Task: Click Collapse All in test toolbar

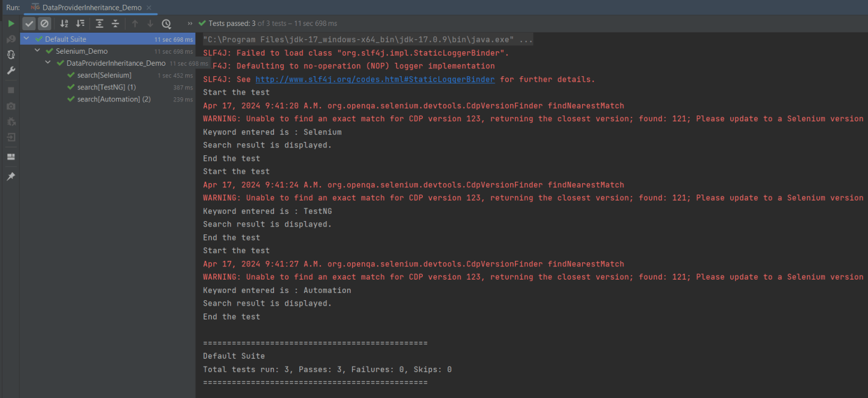Action: point(115,24)
